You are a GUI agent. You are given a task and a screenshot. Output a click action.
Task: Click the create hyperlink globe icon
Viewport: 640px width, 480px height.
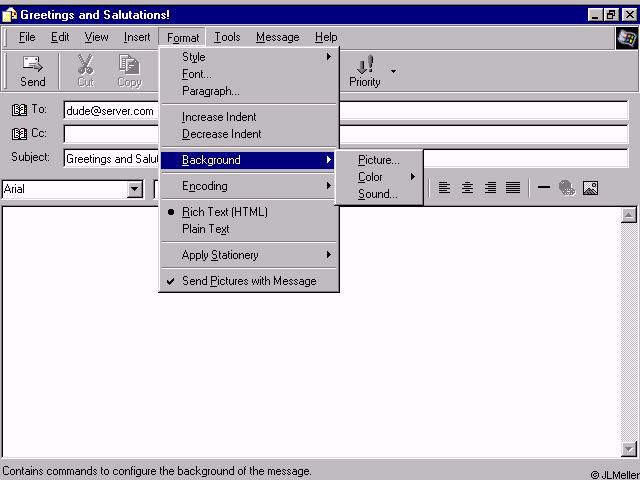(x=567, y=188)
